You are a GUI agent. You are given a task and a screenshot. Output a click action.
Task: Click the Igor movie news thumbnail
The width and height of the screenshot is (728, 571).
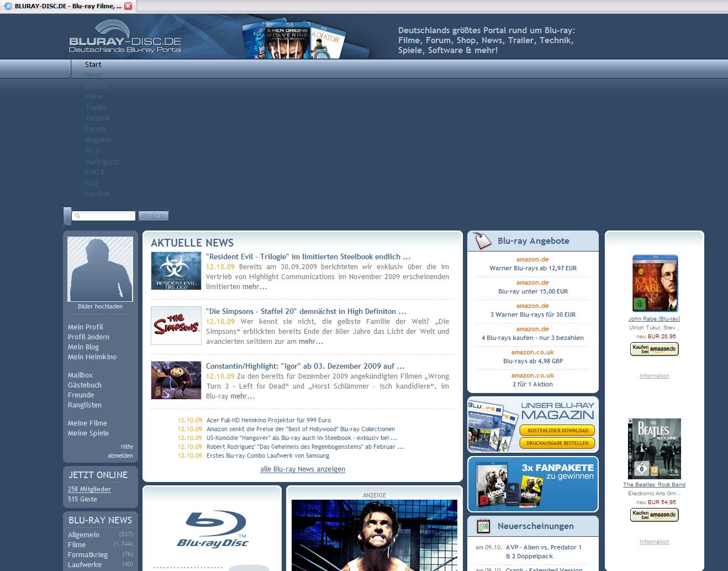pyautogui.click(x=176, y=380)
